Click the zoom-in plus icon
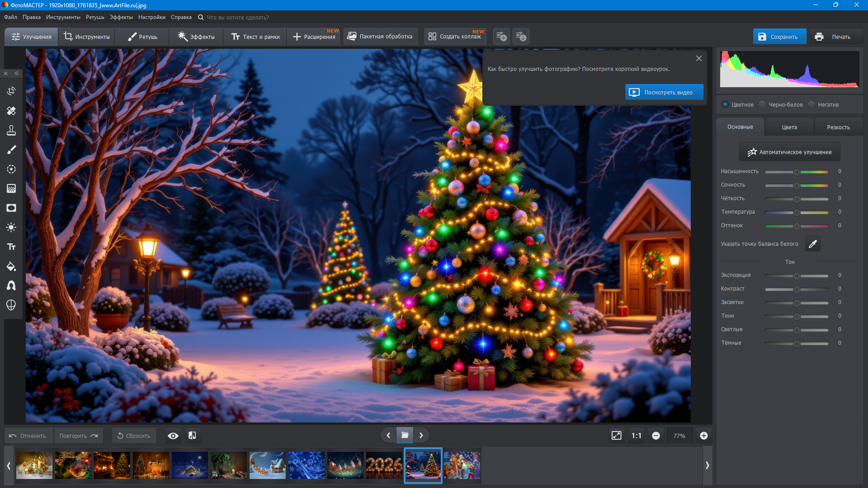This screenshot has width=868, height=488. tap(703, 436)
